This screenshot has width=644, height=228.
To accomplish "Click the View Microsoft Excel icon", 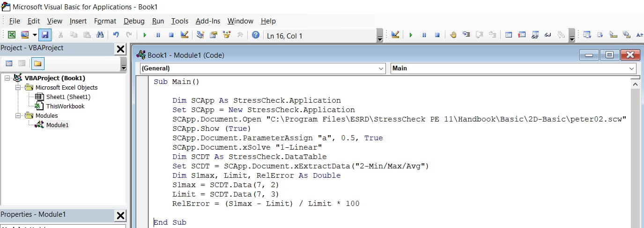I will (12, 35).
